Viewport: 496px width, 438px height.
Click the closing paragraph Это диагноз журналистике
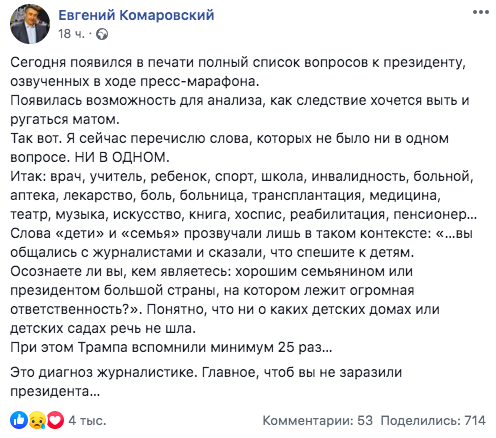click(206, 381)
